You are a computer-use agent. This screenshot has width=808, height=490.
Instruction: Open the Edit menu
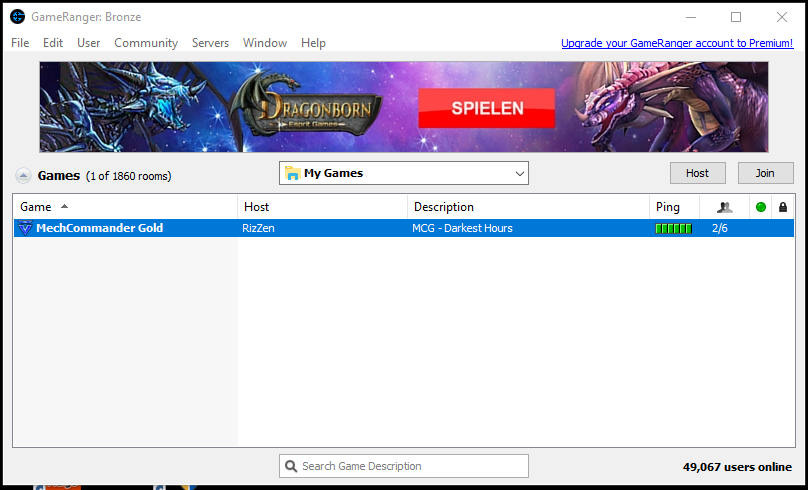(53, 43)
